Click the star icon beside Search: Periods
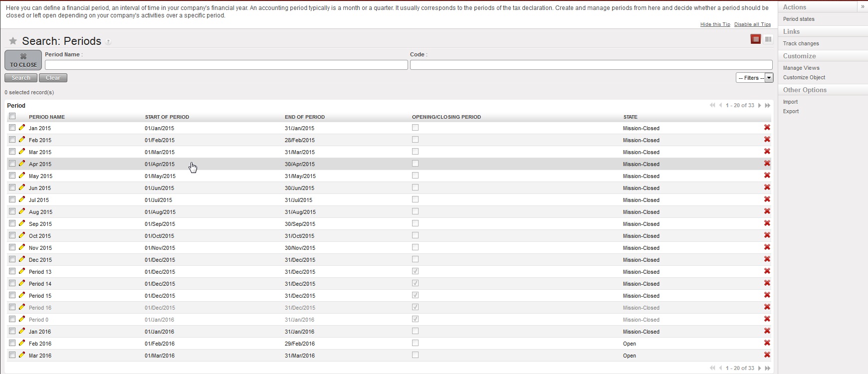The width and height of the screenshot is (868, 374). [x=13, y=41]
